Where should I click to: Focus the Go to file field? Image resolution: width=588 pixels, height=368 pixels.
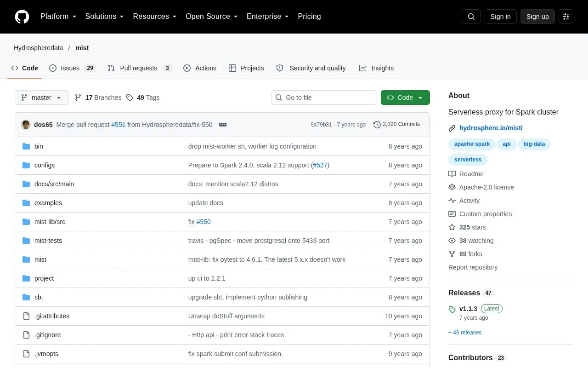tap(324, 98)
